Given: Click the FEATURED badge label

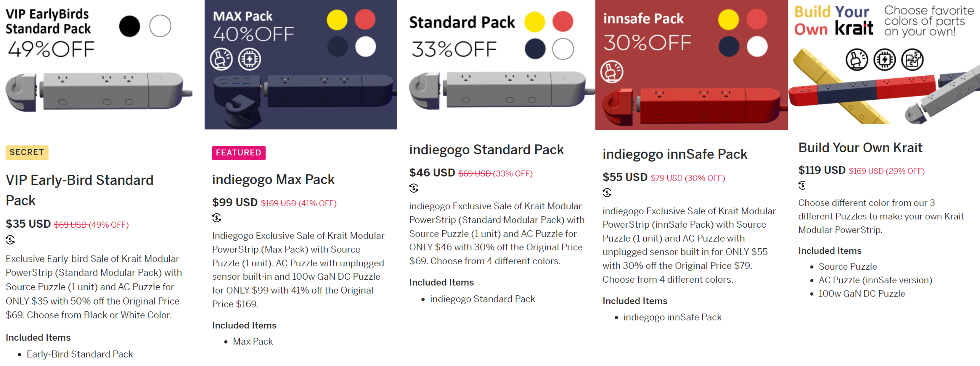Looking at the screenshot, I should tap(239, 153).
